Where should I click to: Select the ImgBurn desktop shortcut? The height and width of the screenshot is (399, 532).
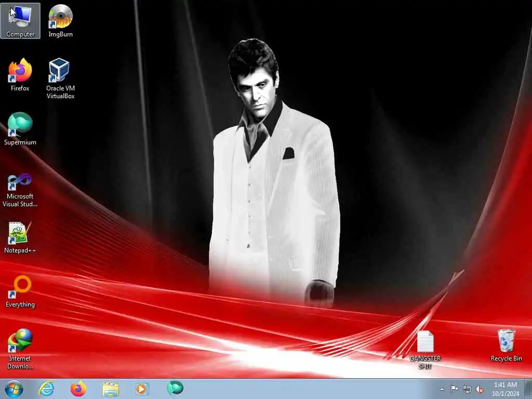(60, 21)
